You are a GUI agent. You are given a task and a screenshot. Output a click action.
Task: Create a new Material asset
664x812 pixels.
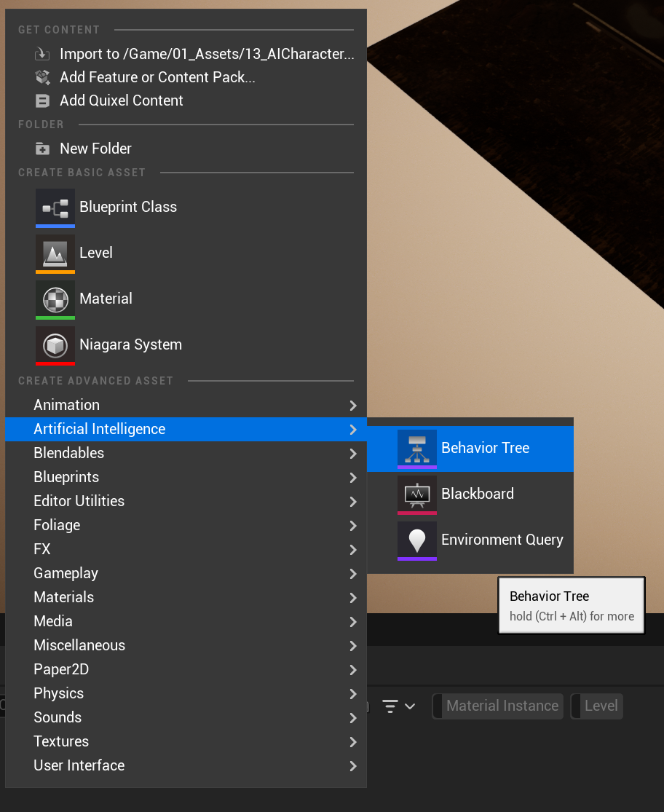click(186, 300)
